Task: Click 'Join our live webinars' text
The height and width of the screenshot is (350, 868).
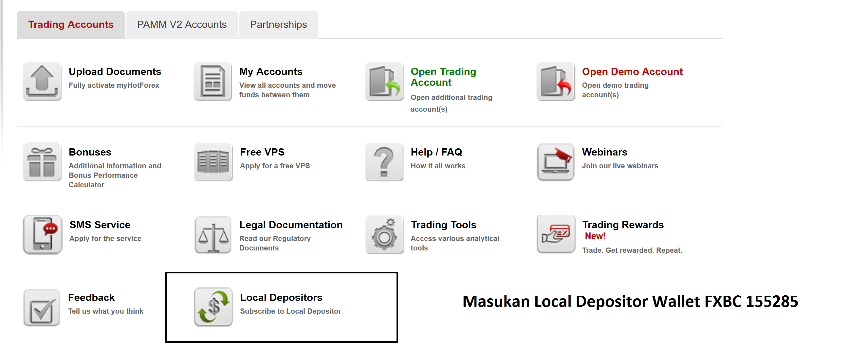Action: click(x=620, y=166)
